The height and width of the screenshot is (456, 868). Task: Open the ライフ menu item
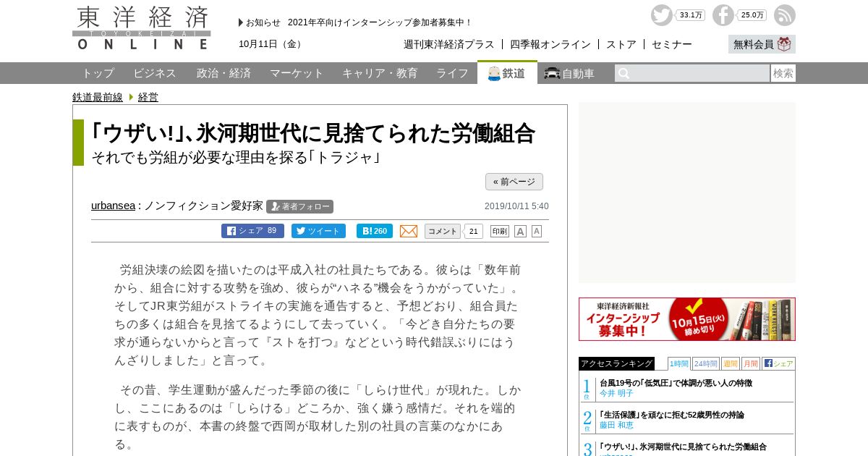pyautogui.click(x=452, y=73)
